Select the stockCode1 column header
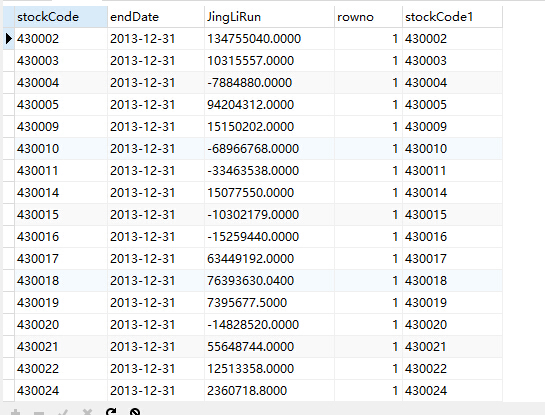This screenshot has width=545, height=415. [453, 17]
